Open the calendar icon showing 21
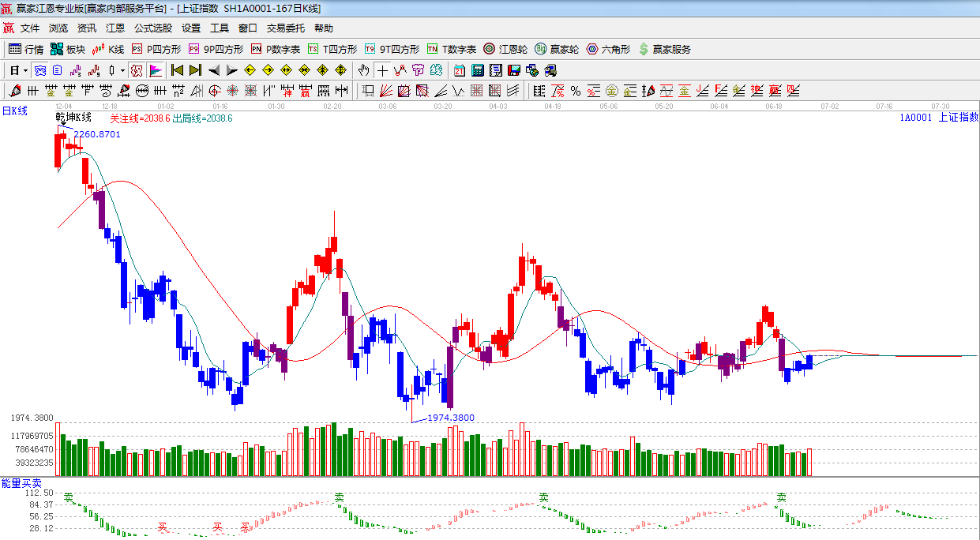This screenshot has height=540, width=980. [459, 70]
